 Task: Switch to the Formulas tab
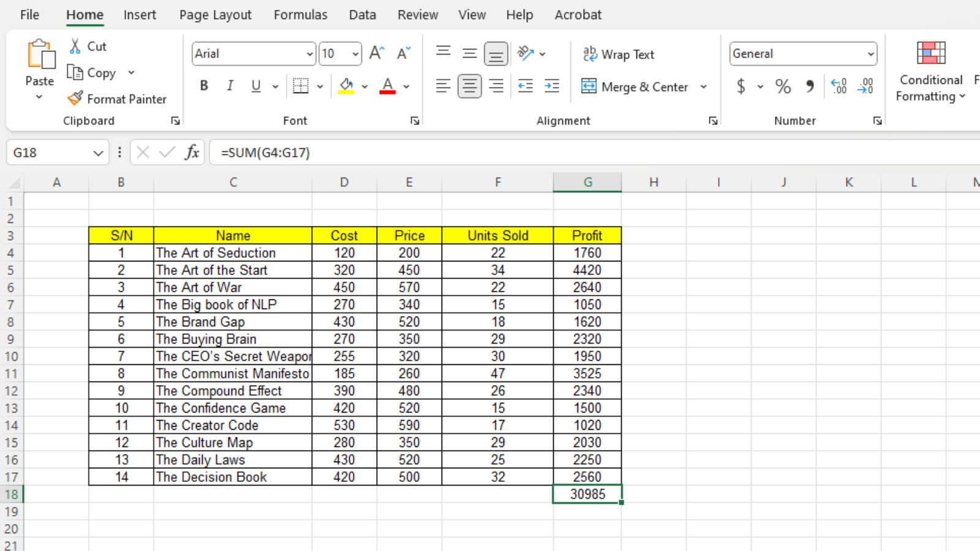coord(300,15)
